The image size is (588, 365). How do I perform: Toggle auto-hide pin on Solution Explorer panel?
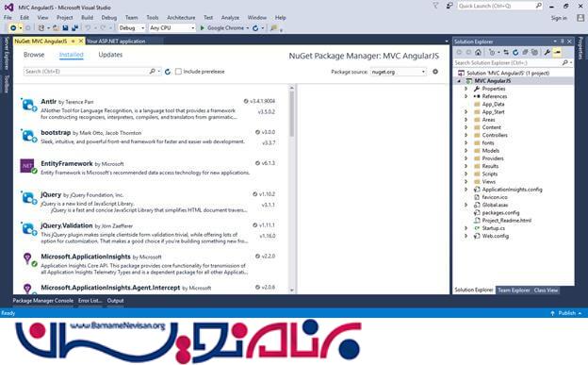[563, 41]
